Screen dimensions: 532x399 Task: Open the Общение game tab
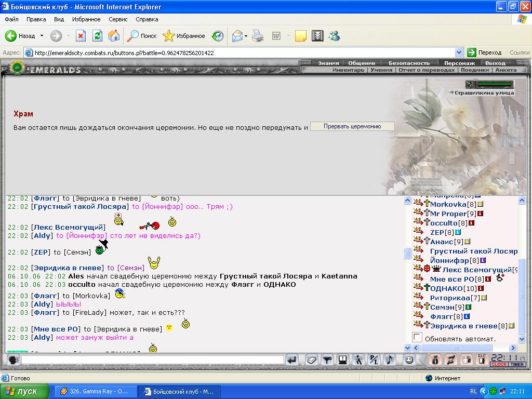click(x=362, y=63)
